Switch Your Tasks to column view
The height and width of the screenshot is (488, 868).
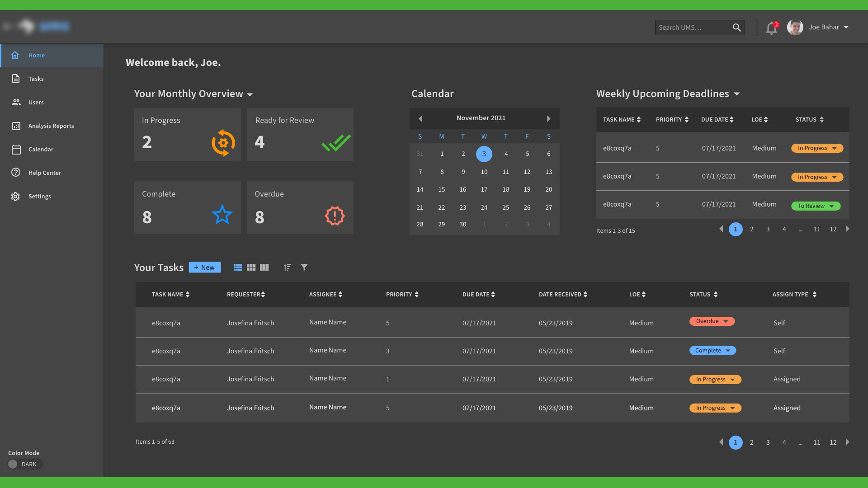point(264,267)
